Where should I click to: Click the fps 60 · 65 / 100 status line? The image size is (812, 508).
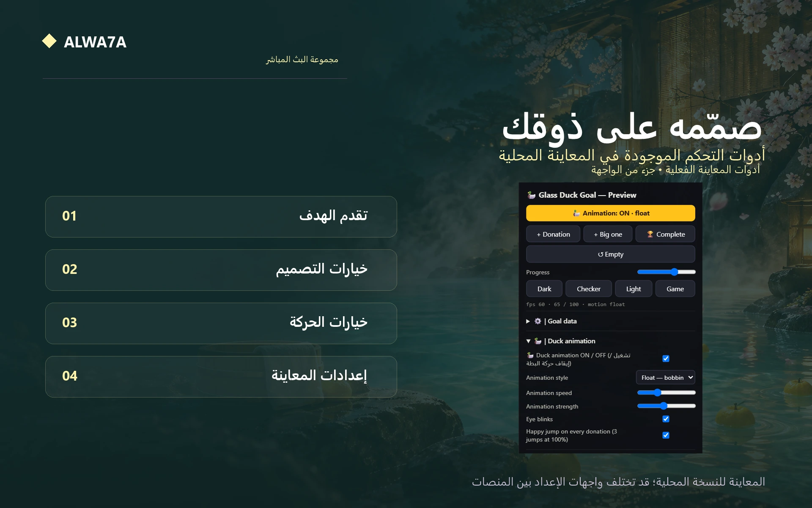coord(575,304)
